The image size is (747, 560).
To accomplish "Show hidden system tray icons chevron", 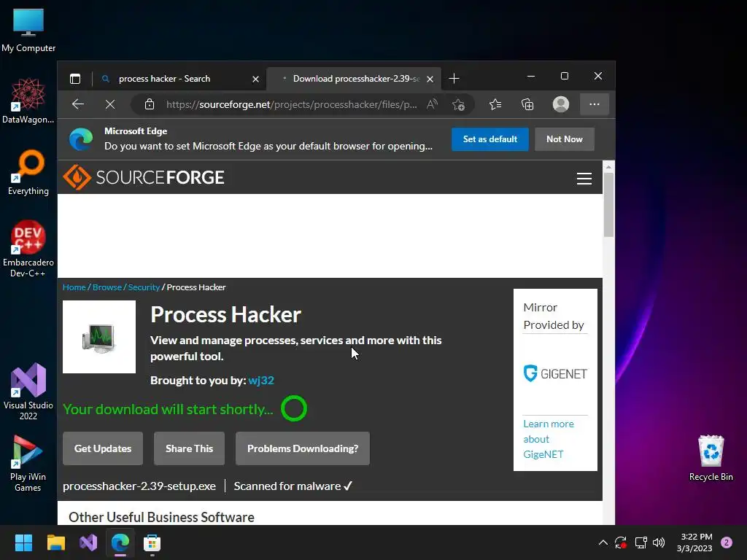I will [603, 542].
